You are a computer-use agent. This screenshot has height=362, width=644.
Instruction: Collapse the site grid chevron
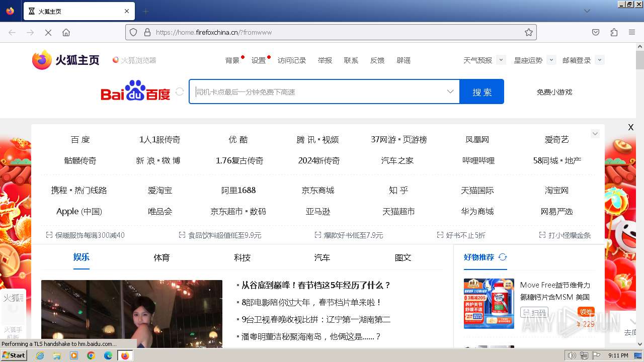595,134
